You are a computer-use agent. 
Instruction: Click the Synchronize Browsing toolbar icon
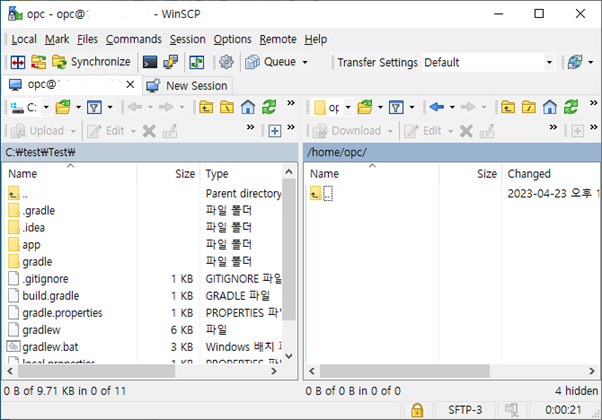pyautogui.click(x=38, y=62)
